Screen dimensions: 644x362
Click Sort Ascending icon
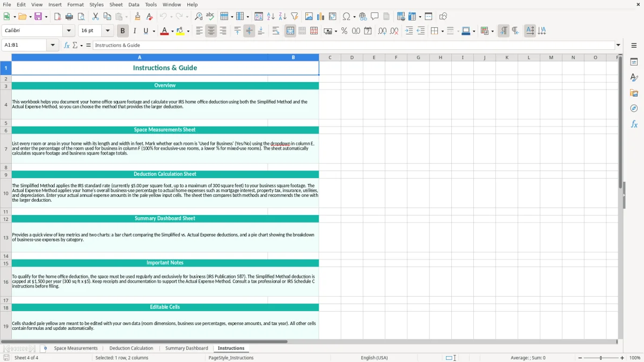(271, 17)
